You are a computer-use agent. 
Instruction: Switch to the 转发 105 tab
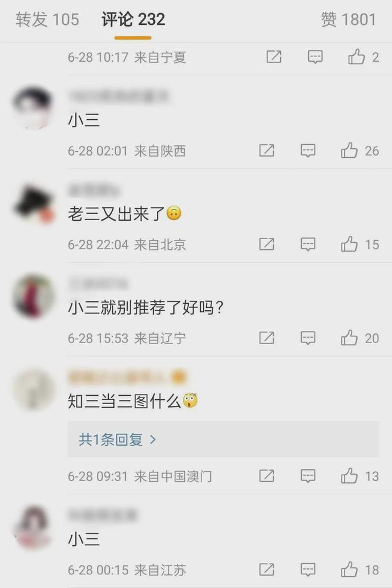[x=48, y=20]
